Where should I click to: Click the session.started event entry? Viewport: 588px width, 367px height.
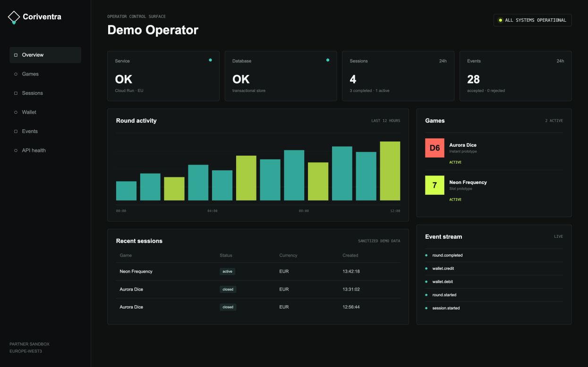(494, 308)
